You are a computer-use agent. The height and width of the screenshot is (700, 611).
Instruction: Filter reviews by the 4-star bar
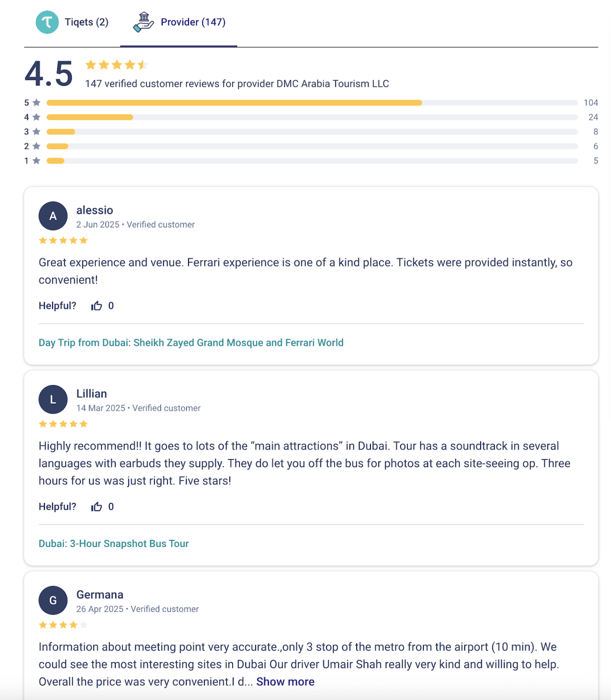(x=312, y=117)
